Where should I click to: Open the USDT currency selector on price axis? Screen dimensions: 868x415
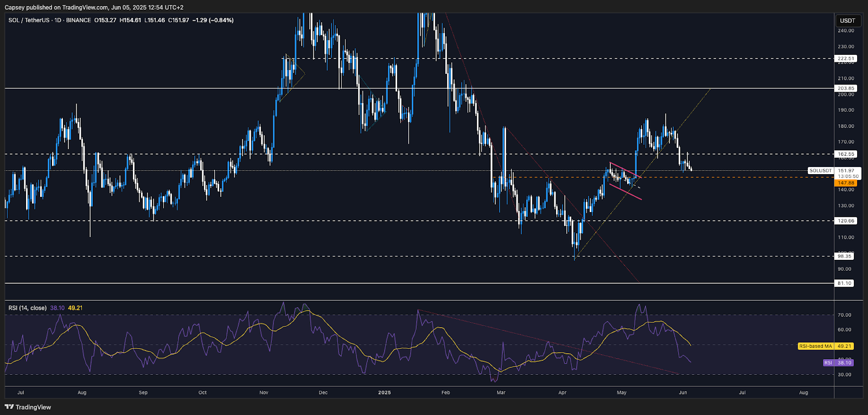pos(847,21)
